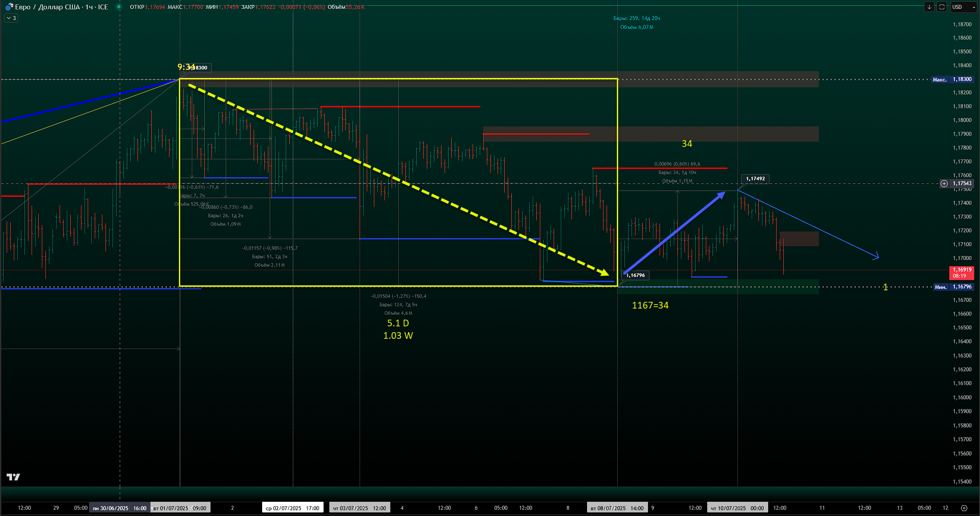Click the 1,15400 price scale tick
This screenshot has height=516, width=980.
pos(962,482)
